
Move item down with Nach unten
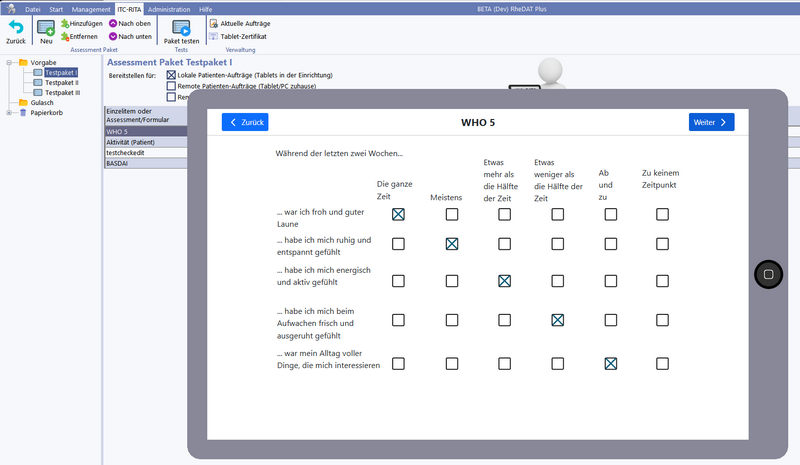pyautogui.click(x=113, y=36)
